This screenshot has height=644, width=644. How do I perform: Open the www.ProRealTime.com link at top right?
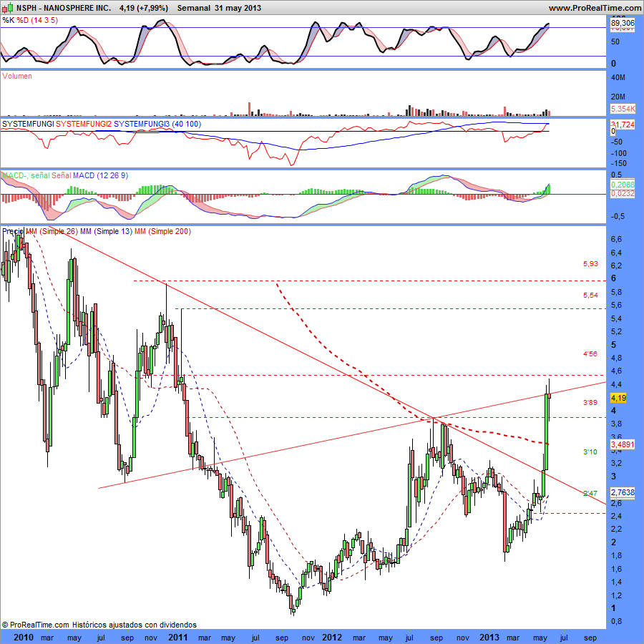pyautogui.click(x=595, y=8)
